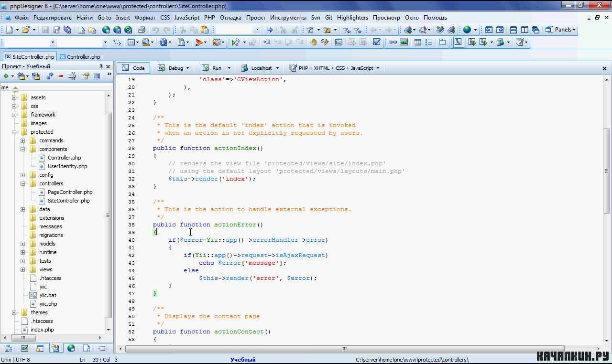Open the Файл menu

[22, 18]
